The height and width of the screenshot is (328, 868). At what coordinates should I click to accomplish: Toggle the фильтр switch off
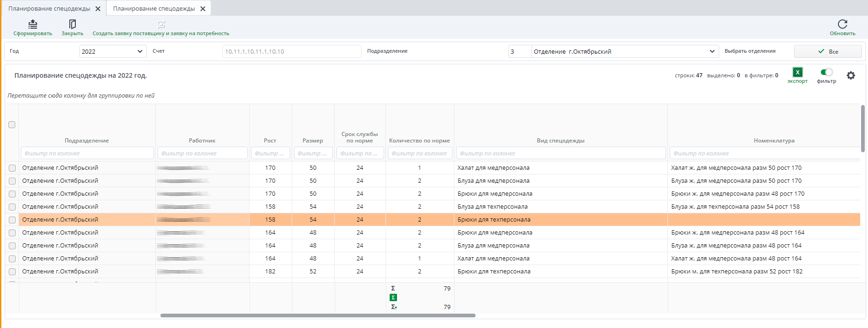(x=826, y=72)
